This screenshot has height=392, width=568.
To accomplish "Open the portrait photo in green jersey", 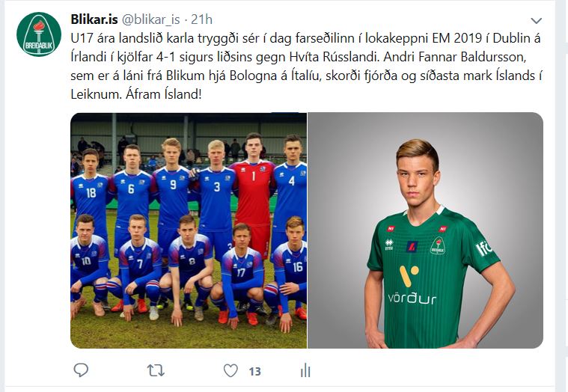I will click(x=425, y=230).
